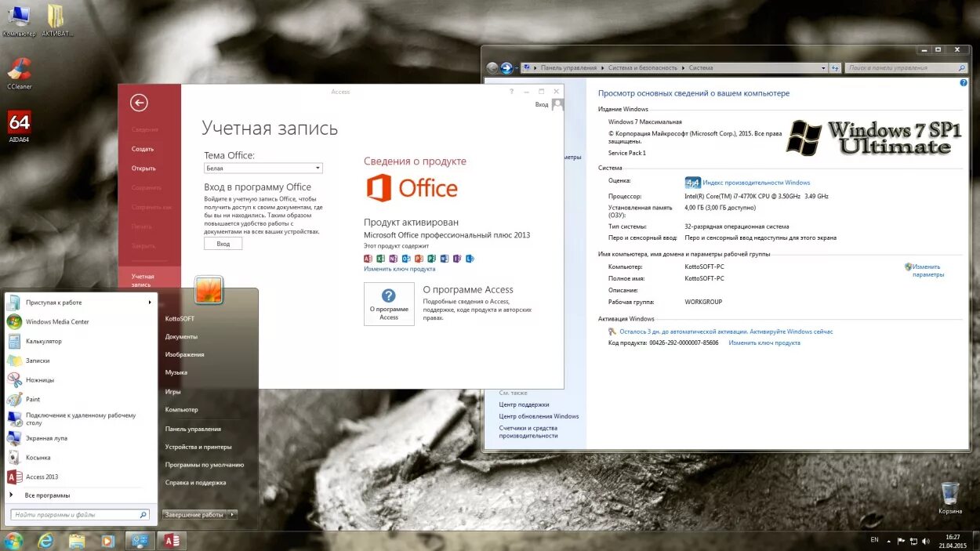980x551 pixels.
Task: Click Система in the address breadcrumb
Action: (701, 68)
